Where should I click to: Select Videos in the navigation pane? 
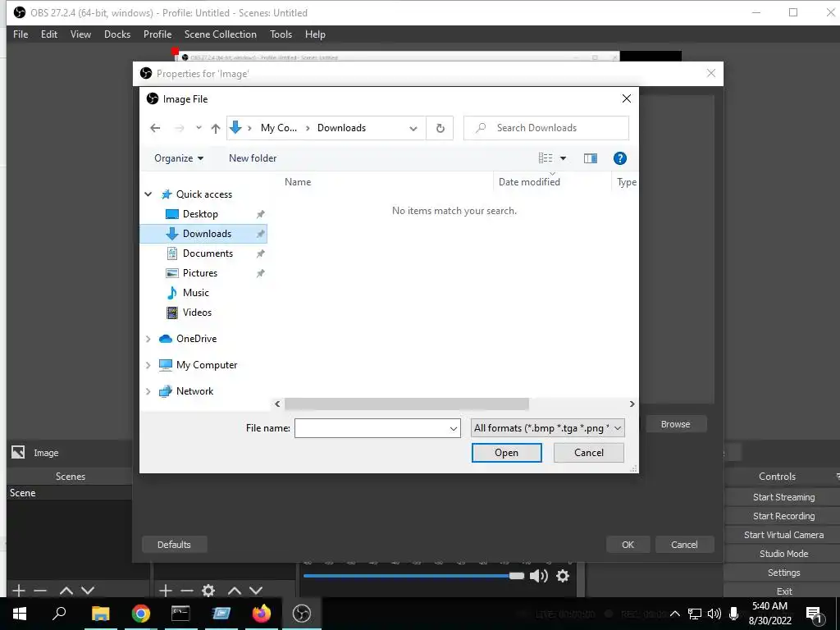click(x=197, y=313)
